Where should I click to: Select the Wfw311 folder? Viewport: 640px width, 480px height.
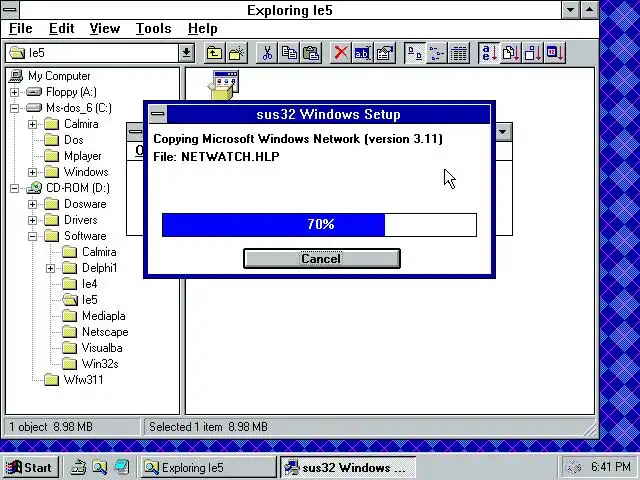coord(74,380)
